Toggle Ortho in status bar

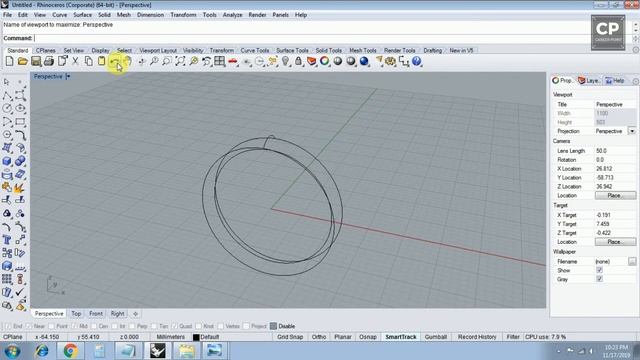pyautogui.click(x=319, y=337)
